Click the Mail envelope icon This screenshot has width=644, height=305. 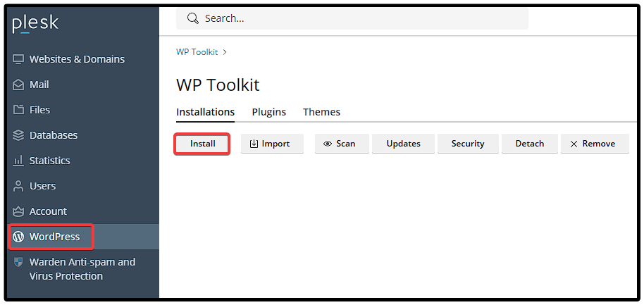pos(18,85)
